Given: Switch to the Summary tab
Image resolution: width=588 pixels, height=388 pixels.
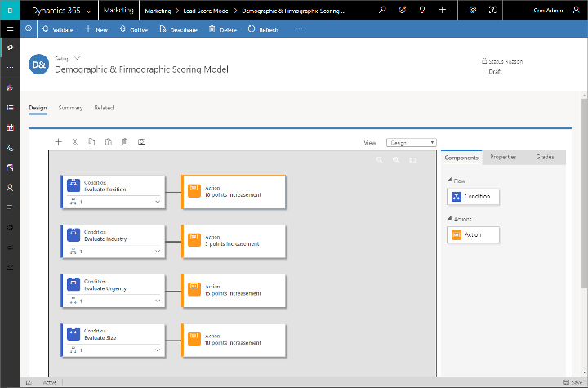Looking at the screenshot, I should pyautogui.click(x=70, y=108).
